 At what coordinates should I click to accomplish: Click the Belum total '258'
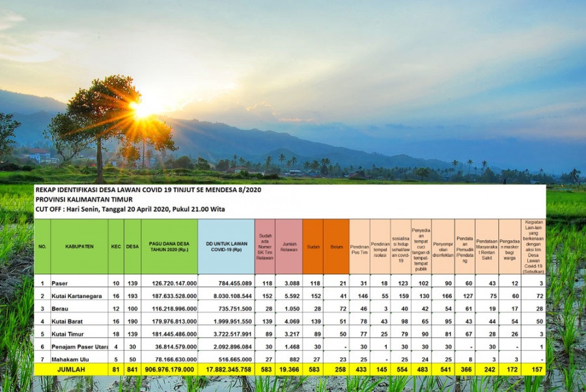(x=340, y=369)
